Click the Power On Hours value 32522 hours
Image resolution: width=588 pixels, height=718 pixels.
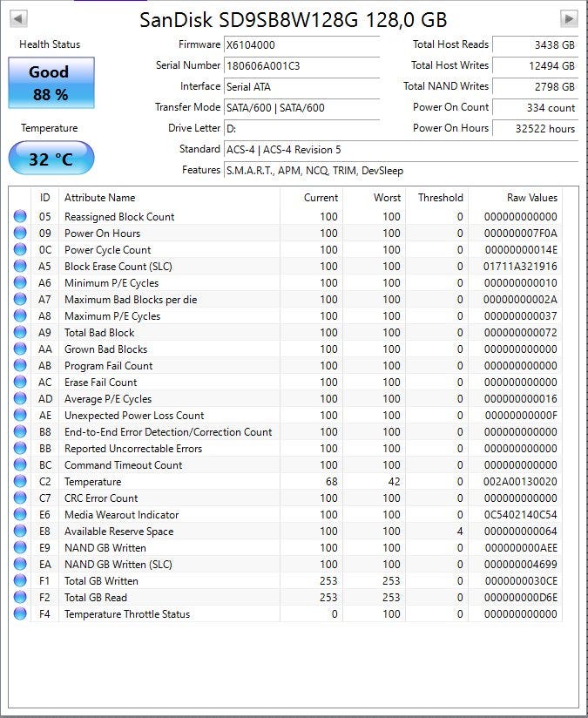[x=536, y=129]
